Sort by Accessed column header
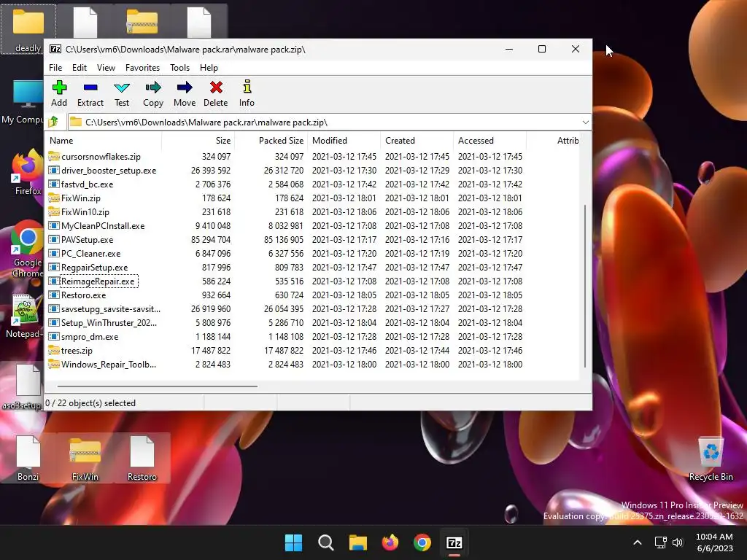747x560 pixels. click(489, 141)
